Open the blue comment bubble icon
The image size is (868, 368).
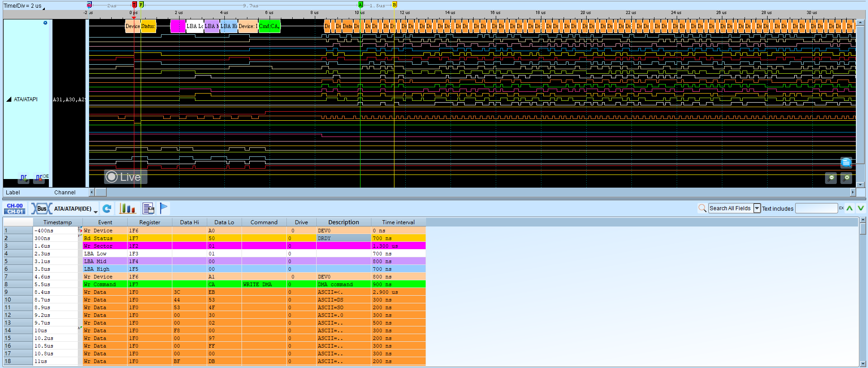846,162
